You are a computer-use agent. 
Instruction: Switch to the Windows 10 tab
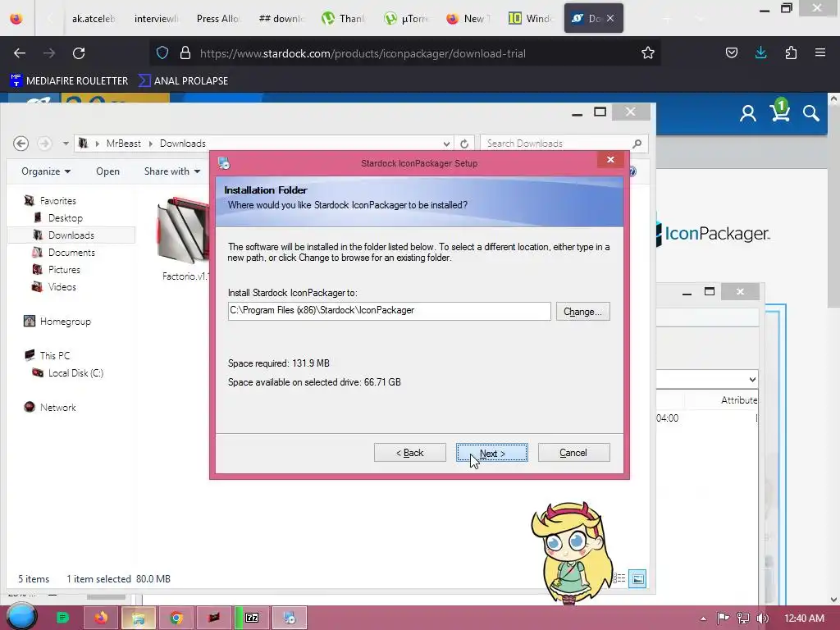pos(531,19)
